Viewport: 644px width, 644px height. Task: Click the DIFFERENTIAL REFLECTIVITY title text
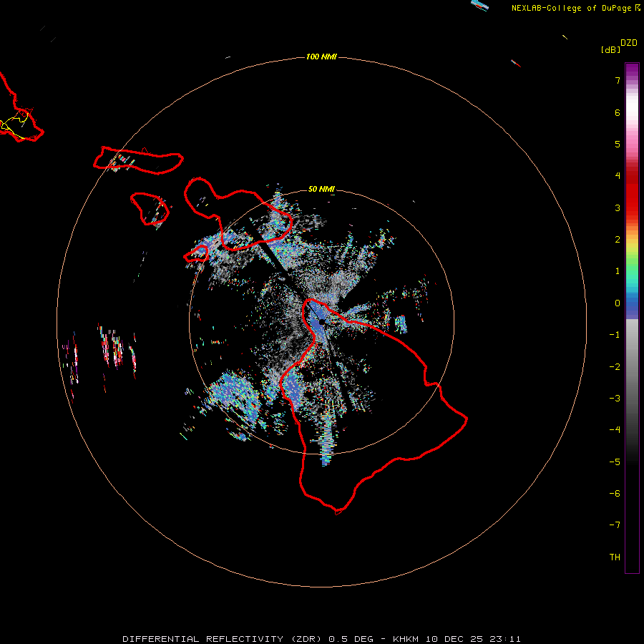(x=203, y=639)
